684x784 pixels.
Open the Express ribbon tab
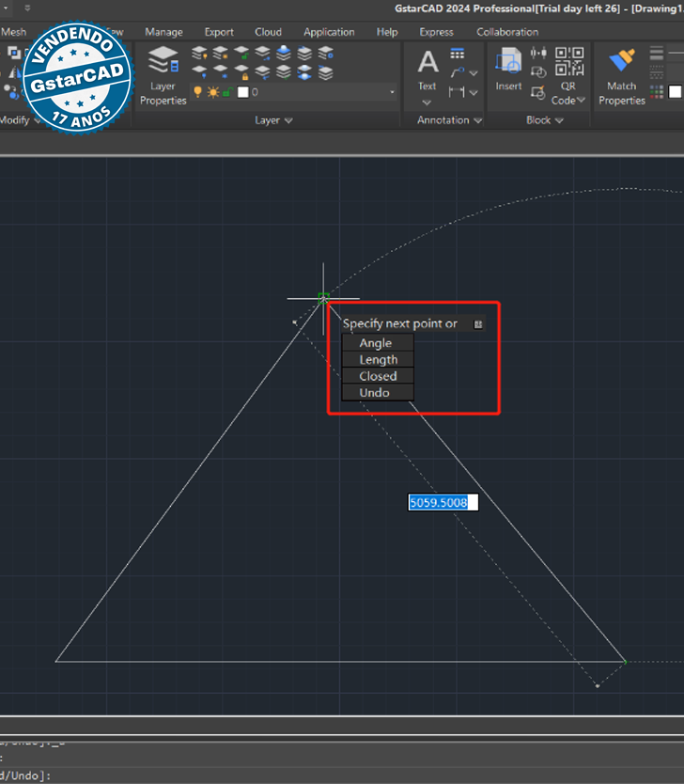click(x=436, y=32)
